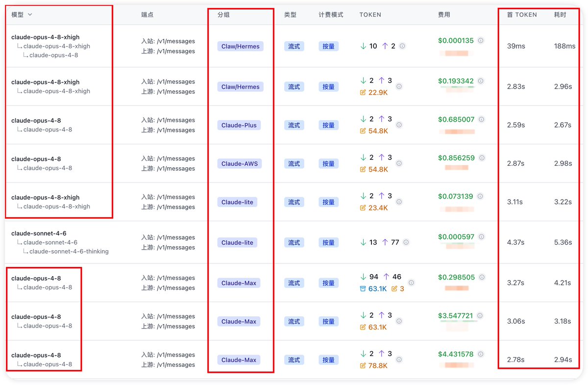
Task: Click the duration value 5.36s
Action: click(563, 242)
